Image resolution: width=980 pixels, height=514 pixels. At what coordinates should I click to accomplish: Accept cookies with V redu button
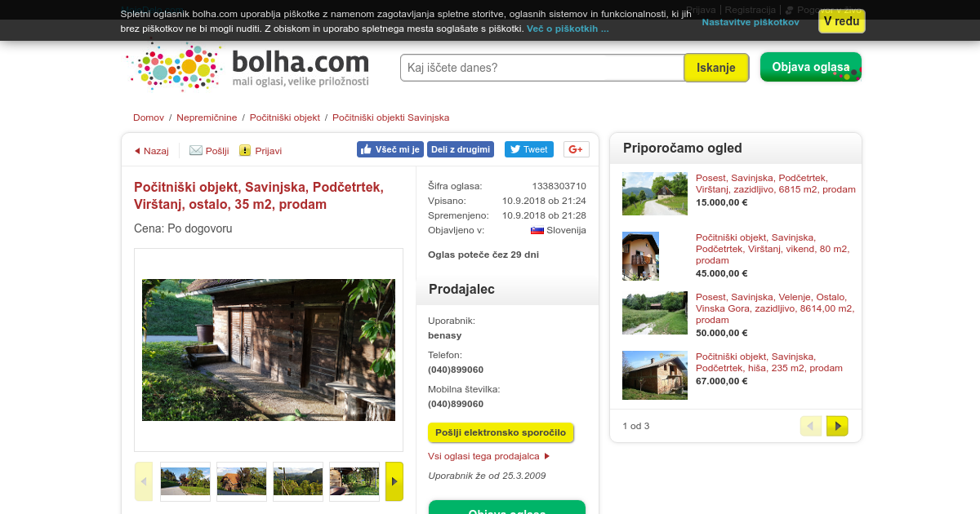click(841, 21)
